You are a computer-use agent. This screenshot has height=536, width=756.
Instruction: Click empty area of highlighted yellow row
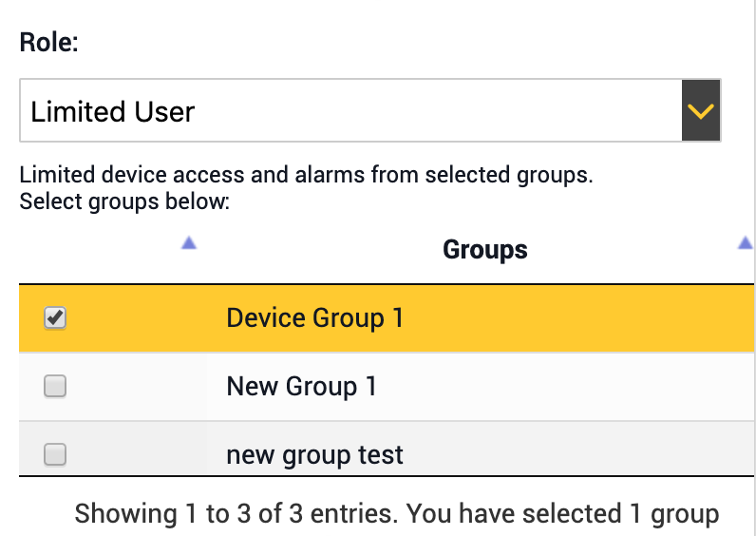(x=578, y=318)
